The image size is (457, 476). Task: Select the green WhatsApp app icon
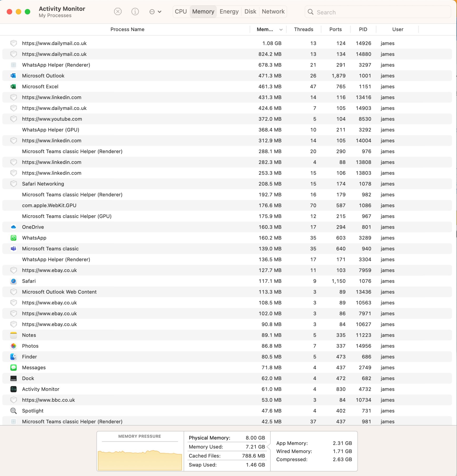point(13,238)
